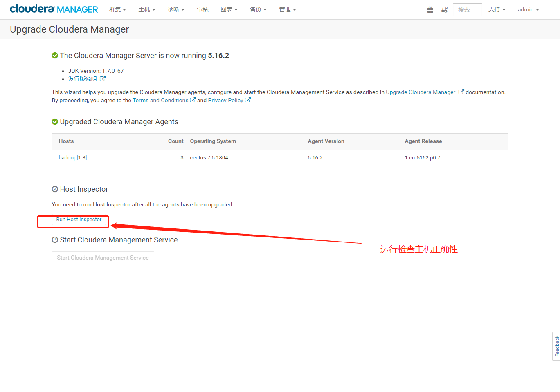This screenshot has width=560, height=392.
Task: Select the centos 7.5.1804 cell
Action: click(x=209, y=157)
